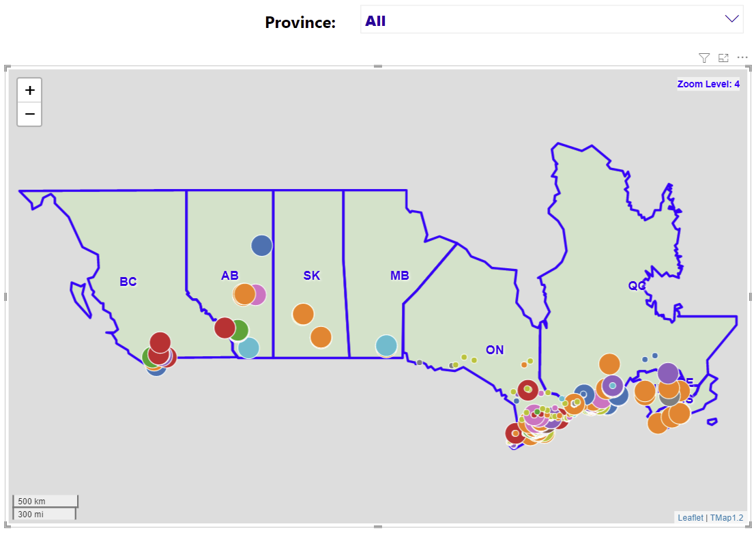Zoom out using the minus control
This screenshot has height=535, width=756.
point(29,114)
